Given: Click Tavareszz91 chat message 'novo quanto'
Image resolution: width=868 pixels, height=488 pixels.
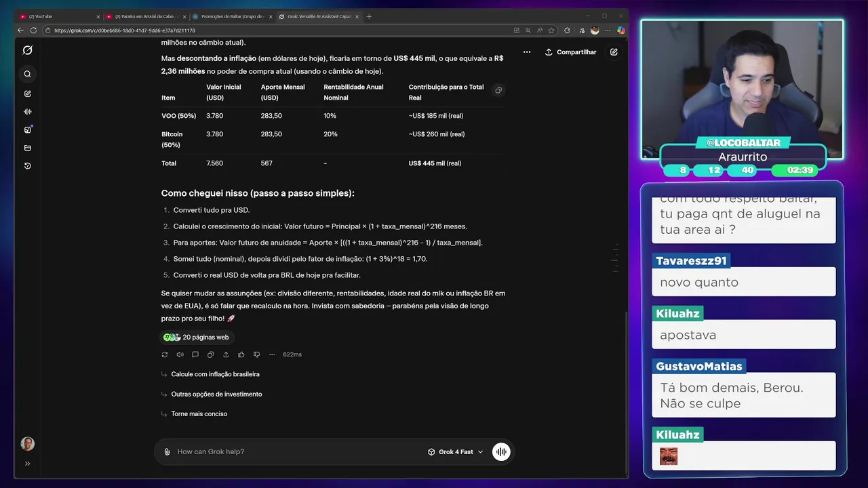Looking at the screenshot, I should pyautogui.click(x=744, y=282).
